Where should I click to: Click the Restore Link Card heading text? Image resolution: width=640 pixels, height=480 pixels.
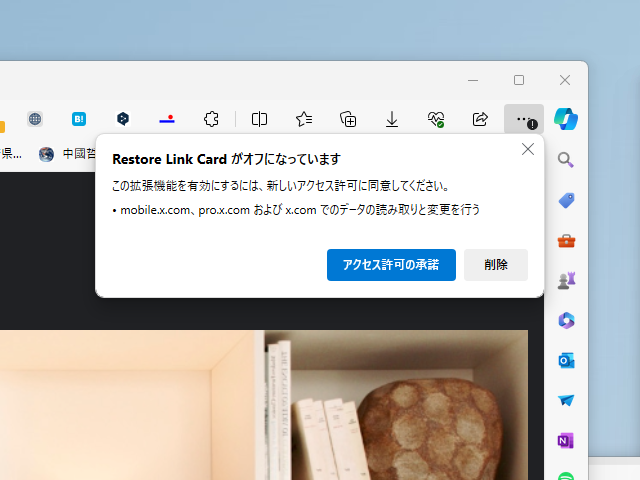click(x=227, y=159)
